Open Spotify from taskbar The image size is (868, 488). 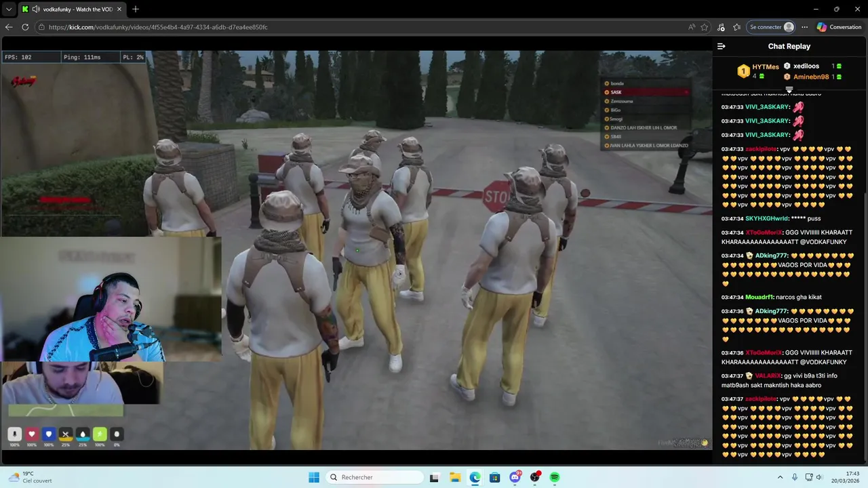pyautogui.click(x=555, y=477)
